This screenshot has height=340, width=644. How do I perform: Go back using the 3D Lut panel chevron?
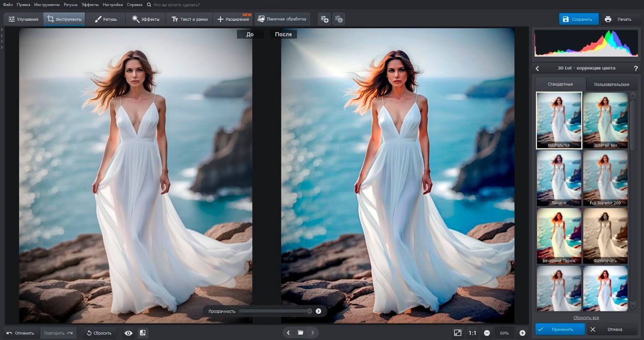click(x=538, y=68)
